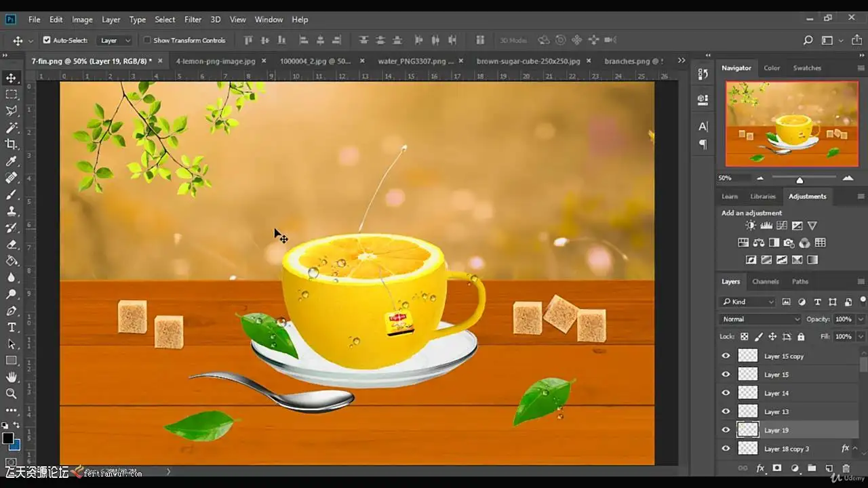Click the Navigator preview thumbnail
The height and width of the screenshot is (488, 868).
[x=791, y=123]
